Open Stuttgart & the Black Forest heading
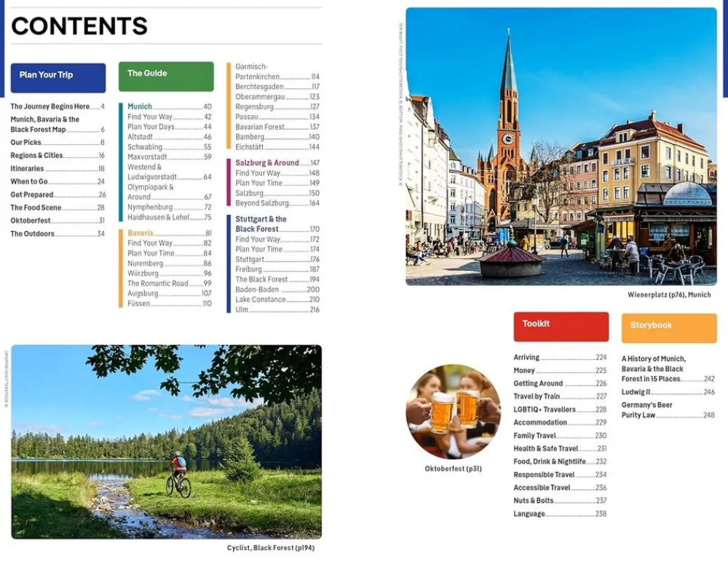 261,224
